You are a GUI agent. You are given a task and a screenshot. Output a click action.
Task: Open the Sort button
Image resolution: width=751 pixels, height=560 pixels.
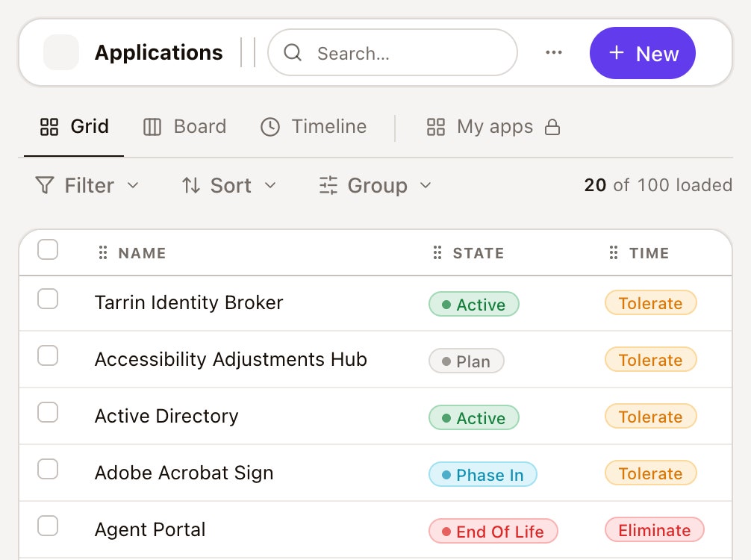pos(229,185)
